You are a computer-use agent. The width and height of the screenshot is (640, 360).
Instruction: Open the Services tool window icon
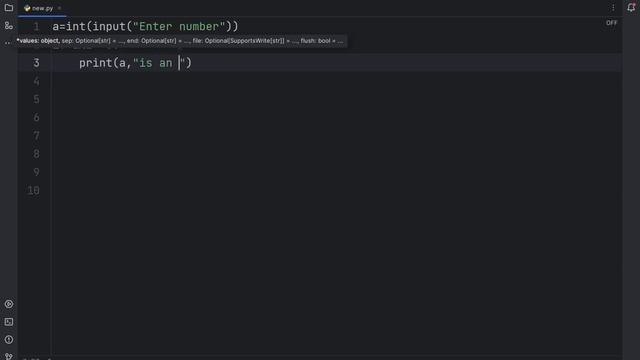pos(9,304)
